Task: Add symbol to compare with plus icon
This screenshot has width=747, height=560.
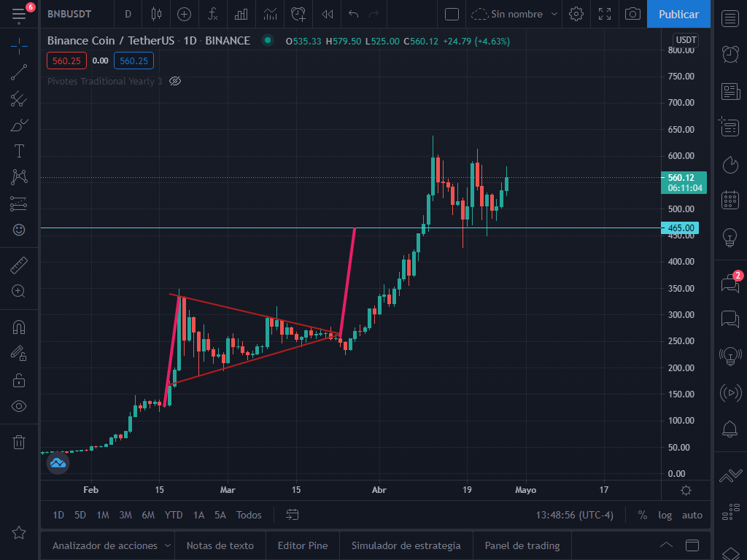Action: (184, 15)
